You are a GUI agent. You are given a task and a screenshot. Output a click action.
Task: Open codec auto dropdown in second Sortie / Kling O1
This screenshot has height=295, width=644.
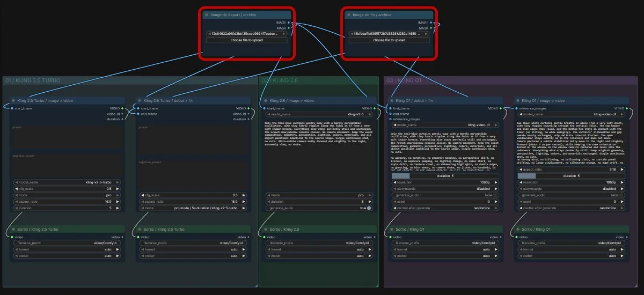pyautogui.click(x=573, y=256)
